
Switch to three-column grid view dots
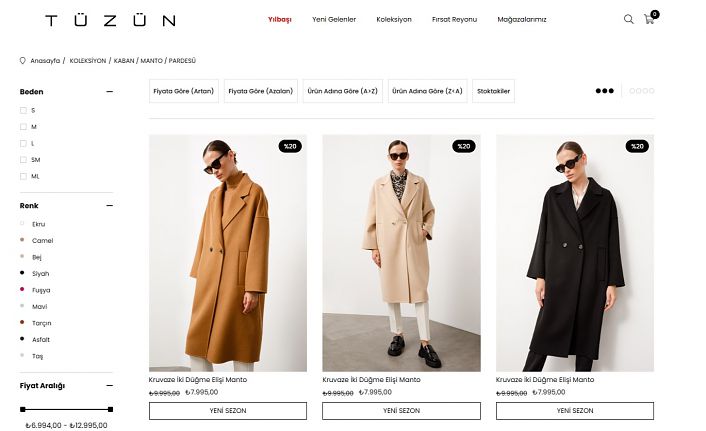click(604, 91)
